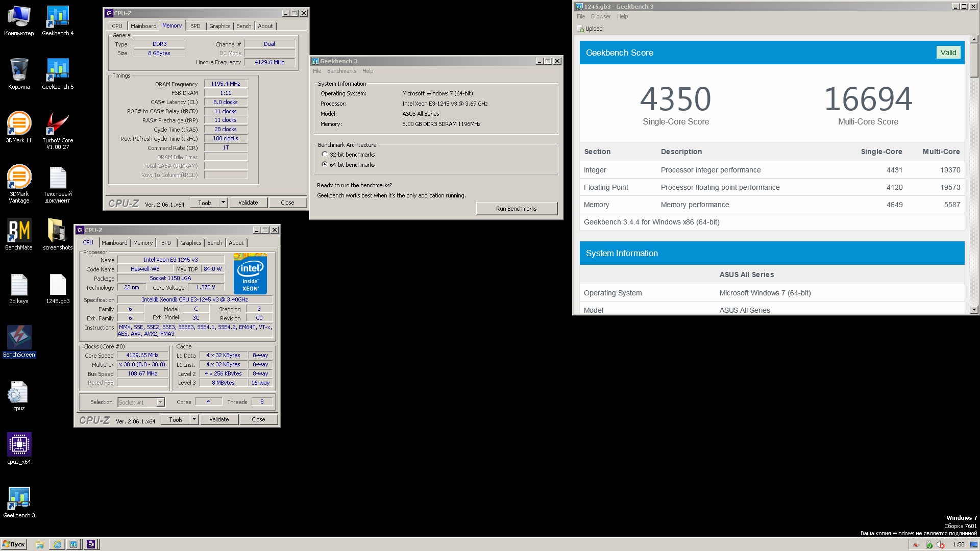Click Close button in lower CPU-Z window
Screen dimensions: 980x551
click(258, 419)
